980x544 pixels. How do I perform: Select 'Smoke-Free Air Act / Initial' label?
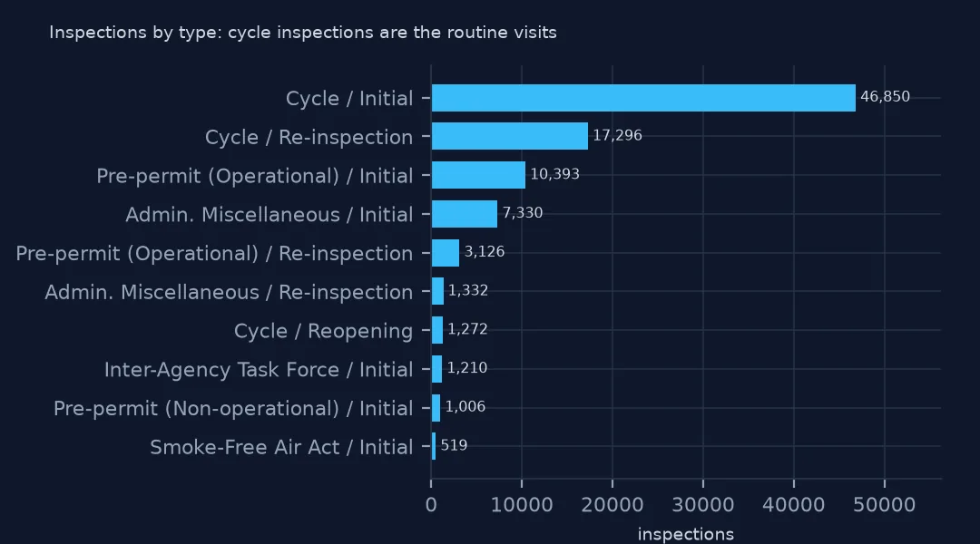281,447
